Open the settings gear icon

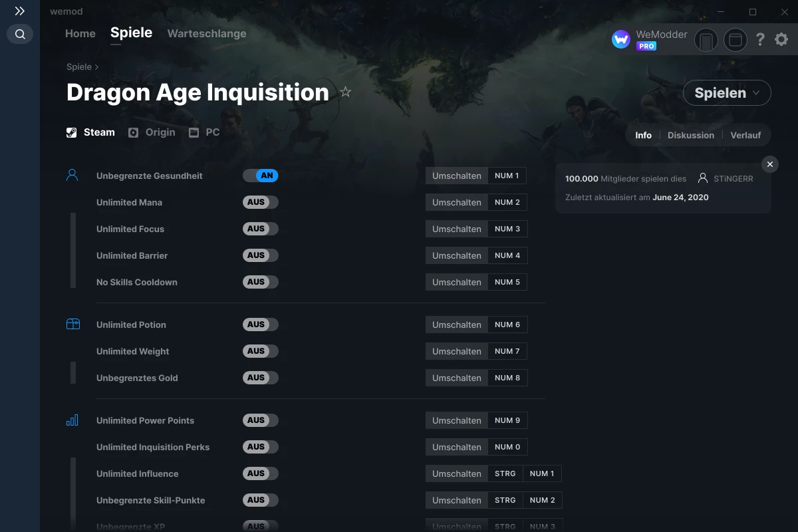click(x=781, y=39)
